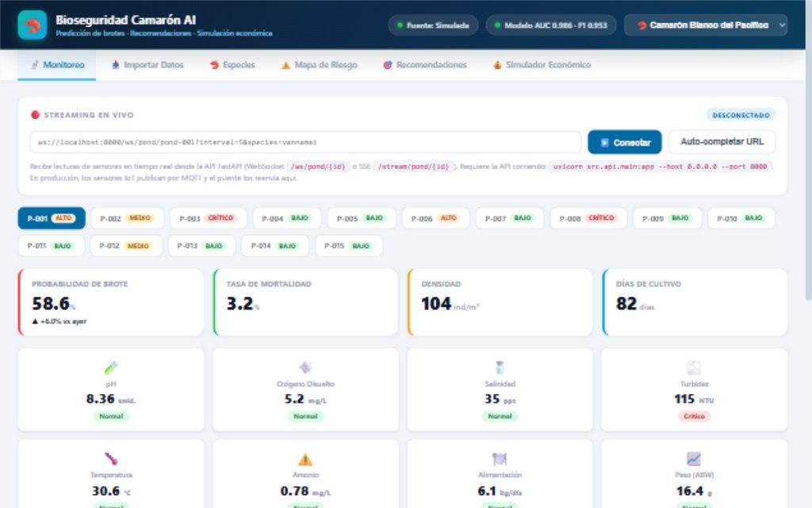Click the Modelo AUC 0.986 status pill
The width and height of the screenshot is (812, 508).
551,25
